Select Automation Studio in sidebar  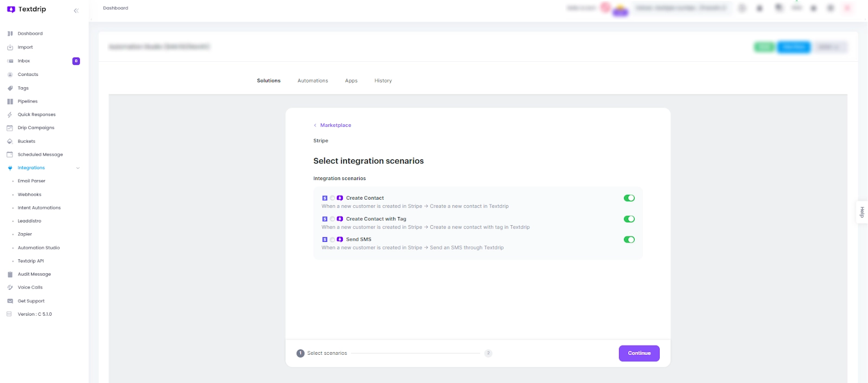[39, 248]
